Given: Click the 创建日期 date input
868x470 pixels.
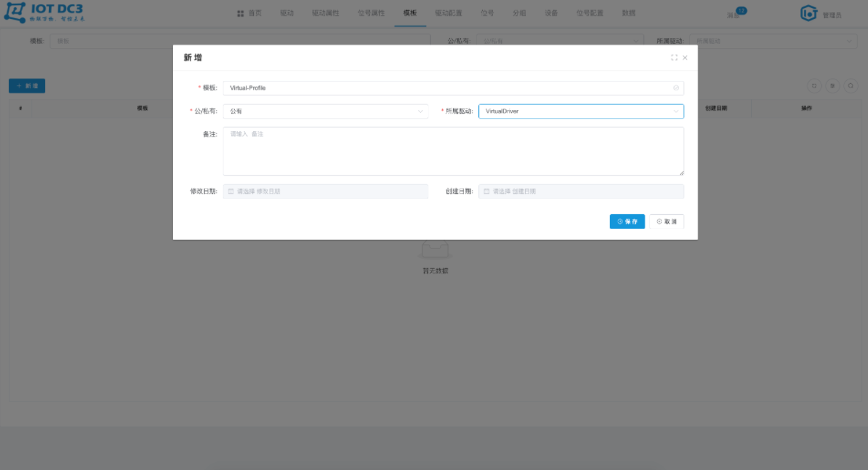Looking at the screenshot, I should tap(581, 192).
